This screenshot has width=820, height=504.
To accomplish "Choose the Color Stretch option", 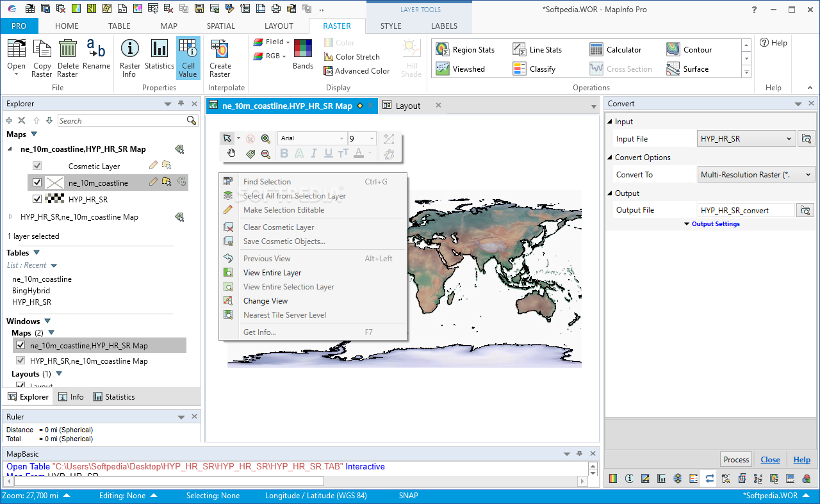I will [352, 57].
